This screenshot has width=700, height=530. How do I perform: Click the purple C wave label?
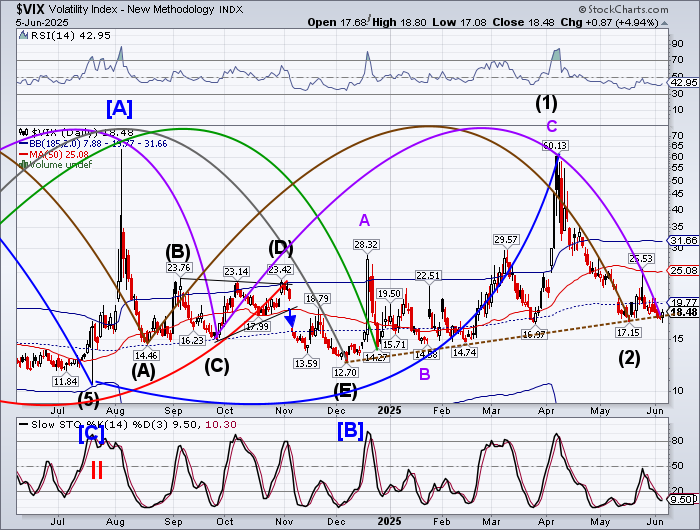[x=550, y=126]
